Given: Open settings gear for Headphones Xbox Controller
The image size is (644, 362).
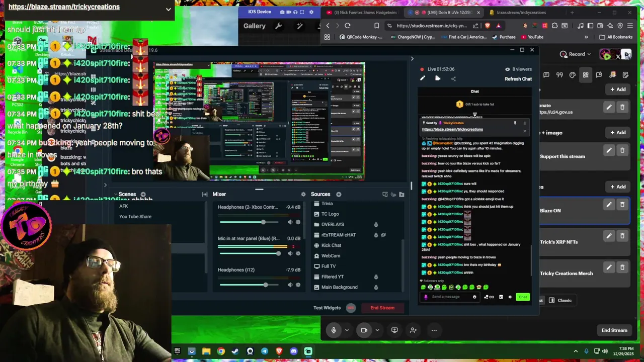Looking at the screenshot, I should pos(298,222).
